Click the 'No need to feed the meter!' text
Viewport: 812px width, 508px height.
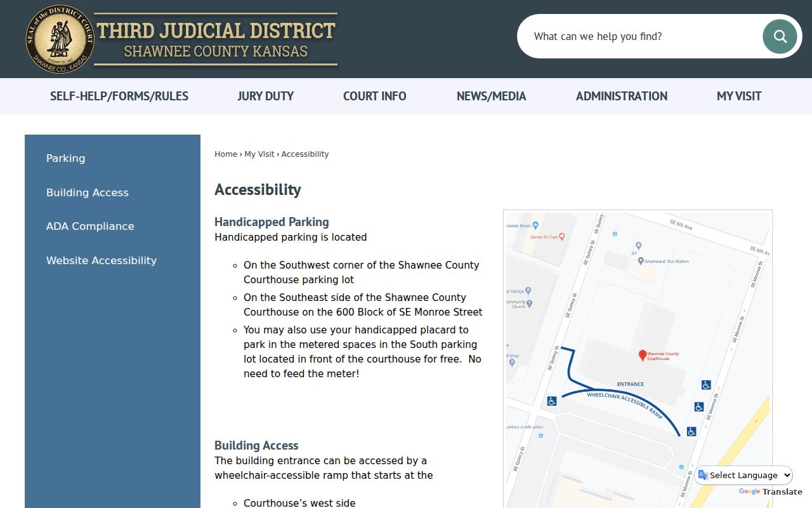(362, 366)
